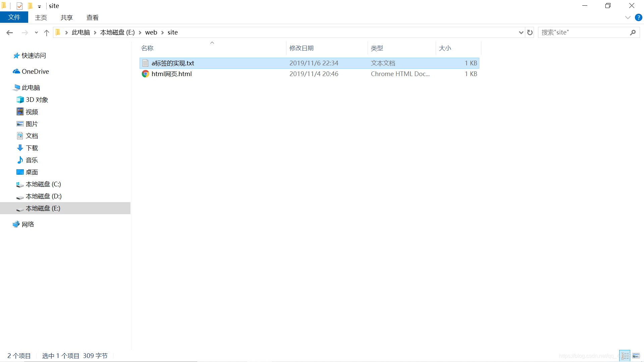The height and width of the screenshot is (362, 644).
Task: Click the Properties quick access checkmark icon
Action: coord(19,6)
